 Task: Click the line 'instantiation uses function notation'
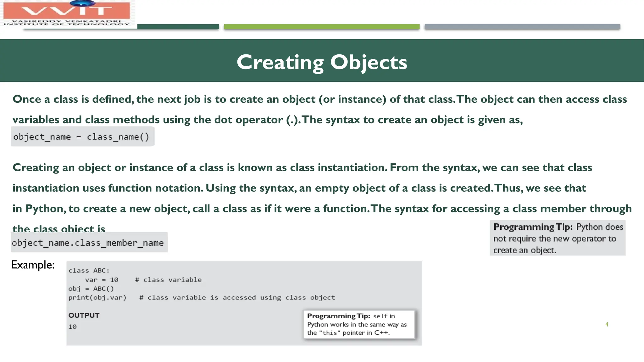click(299, 188)
